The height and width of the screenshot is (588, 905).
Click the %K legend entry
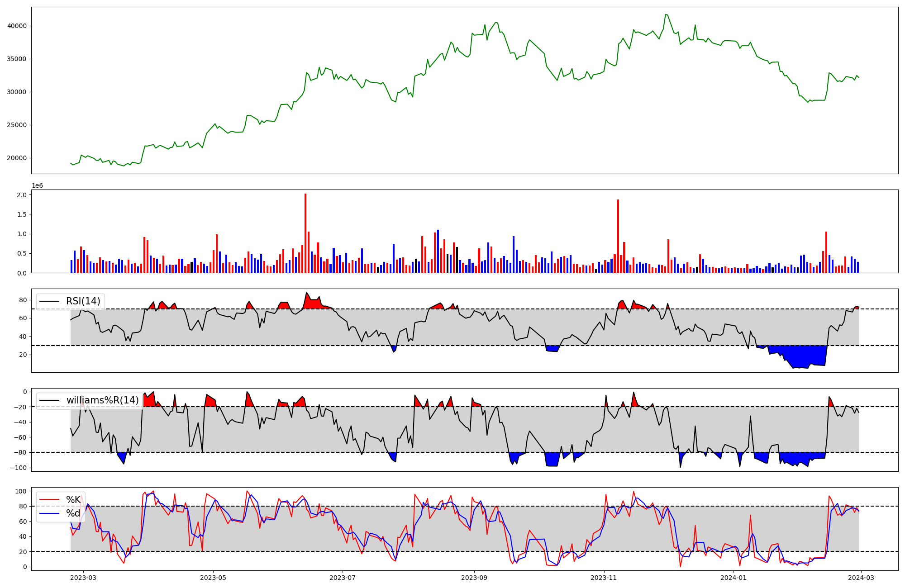[x=73, y=500]
